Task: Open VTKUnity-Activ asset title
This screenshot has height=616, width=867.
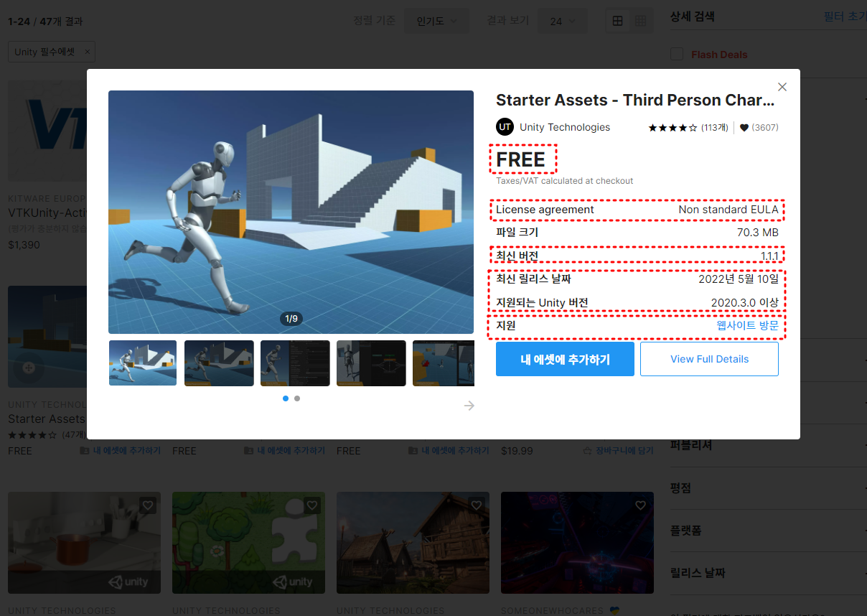Action: pyautogui.click(x=47, y=213)
